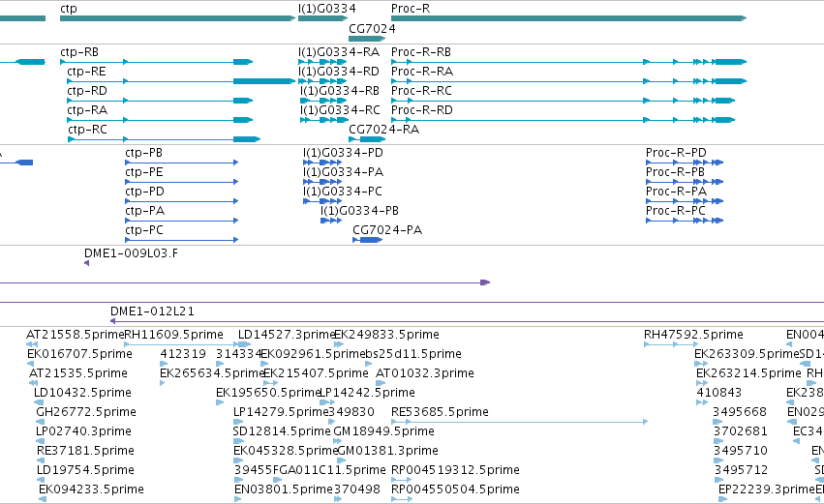Screen dimensions: 824x504
Task: Select protein l(1)G0334-PC
Action: click(x=322, y=201)
